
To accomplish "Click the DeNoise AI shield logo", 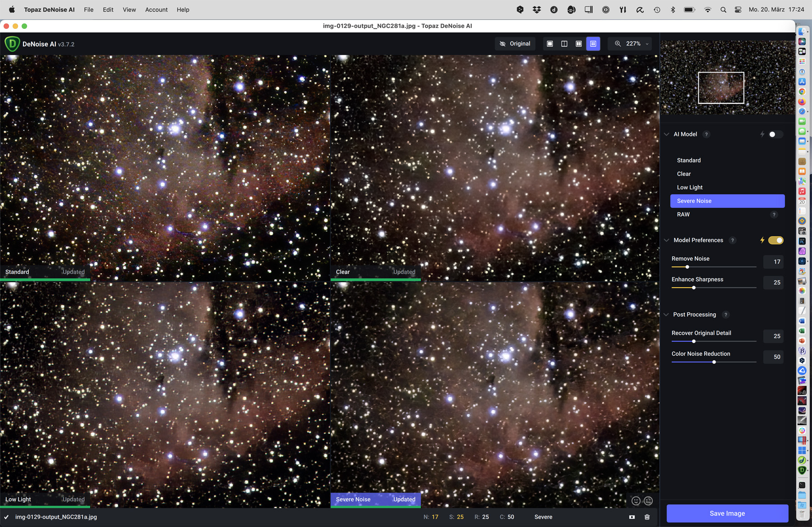I will point(12,44).
